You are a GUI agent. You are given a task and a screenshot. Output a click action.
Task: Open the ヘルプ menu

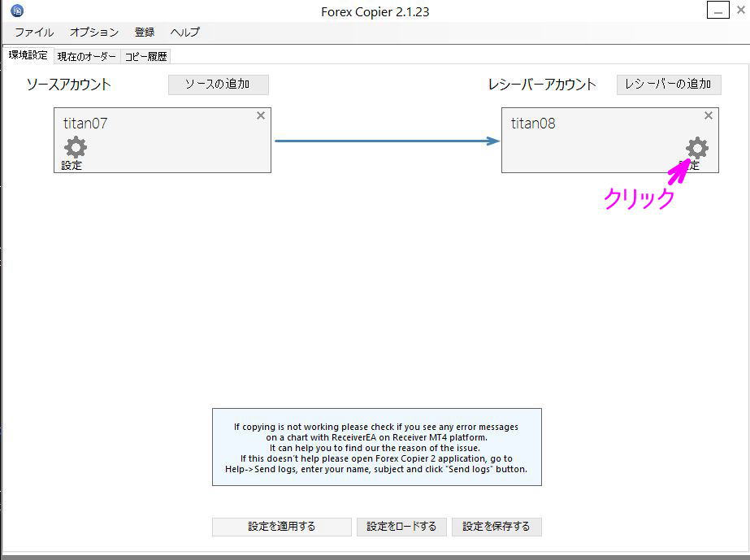tap(184, 32)
